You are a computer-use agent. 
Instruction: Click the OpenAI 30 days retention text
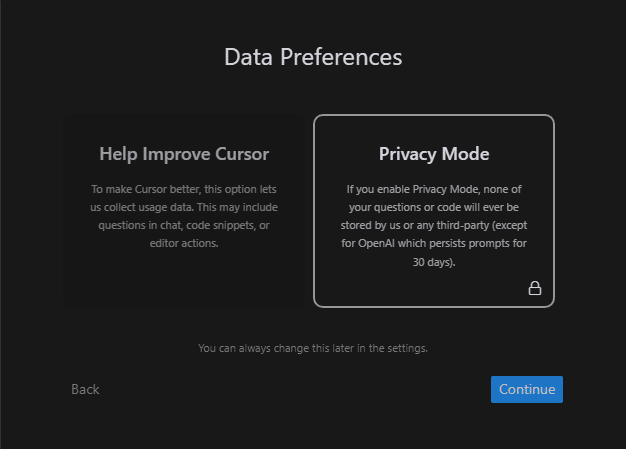coord(434,262)
